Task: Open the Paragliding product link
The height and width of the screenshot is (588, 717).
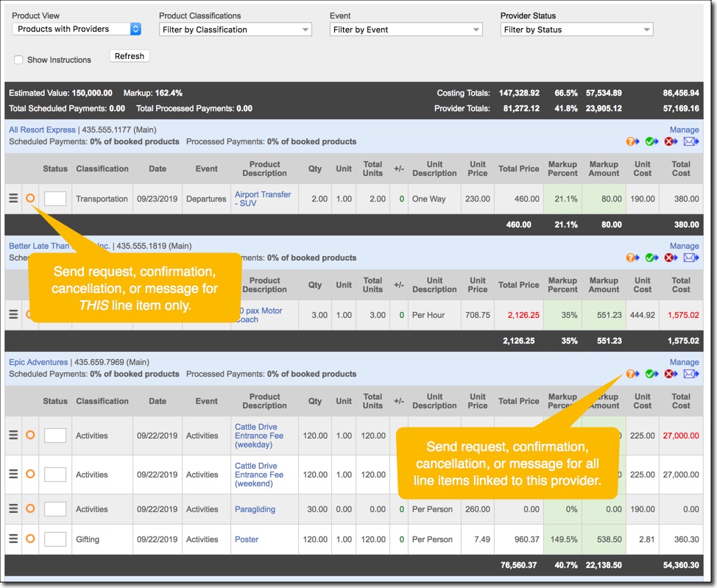Action: (255, 509)
